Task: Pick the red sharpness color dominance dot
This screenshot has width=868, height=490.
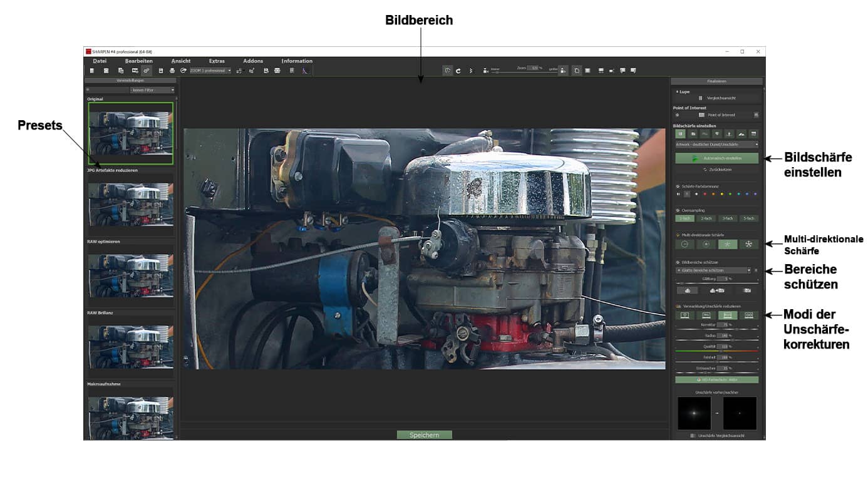Action: (705, 194)
